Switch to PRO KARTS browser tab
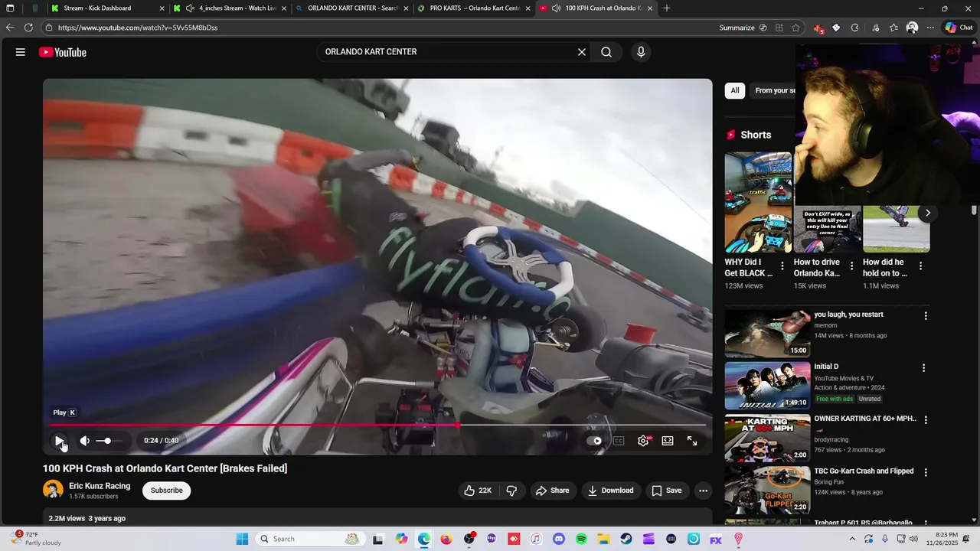The width and height of the screenshot is (980, 551). click(474, 8)
